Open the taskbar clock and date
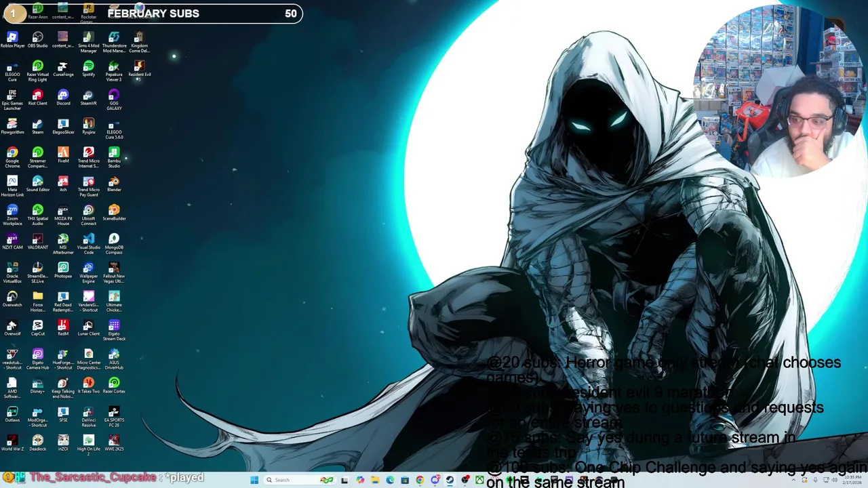The width and height of the screenshot is (868, 488). (854, 480)
